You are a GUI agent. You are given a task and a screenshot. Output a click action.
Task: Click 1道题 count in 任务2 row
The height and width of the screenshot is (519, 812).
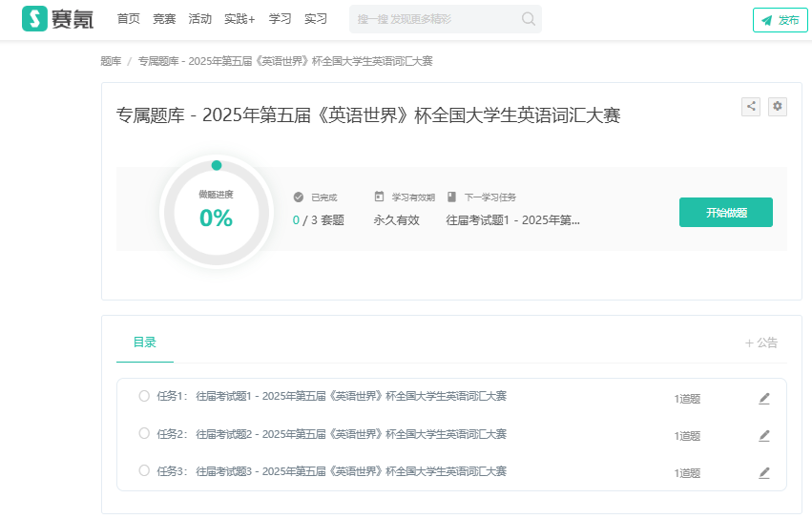687,436
